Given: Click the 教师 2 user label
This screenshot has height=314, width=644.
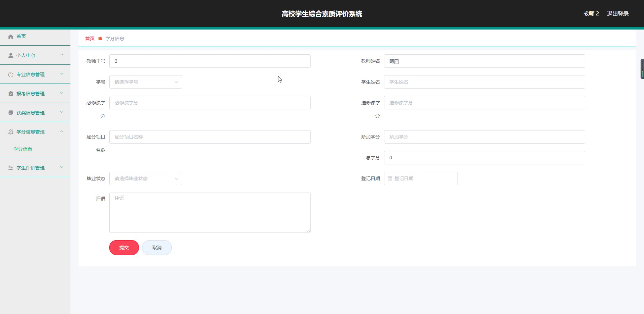Looking at the screenshot, I should pos(591,14).
